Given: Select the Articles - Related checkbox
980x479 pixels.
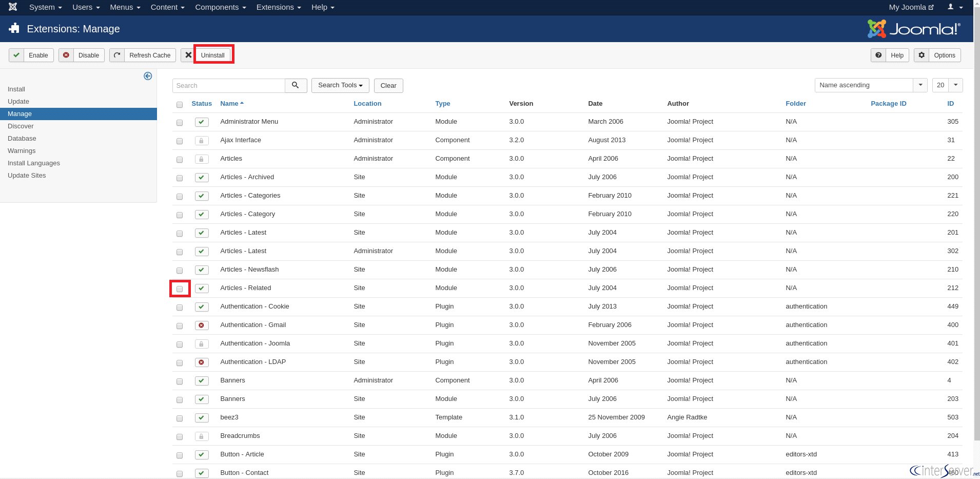Looking at the screenshot, I should click(x=180, y=289).
